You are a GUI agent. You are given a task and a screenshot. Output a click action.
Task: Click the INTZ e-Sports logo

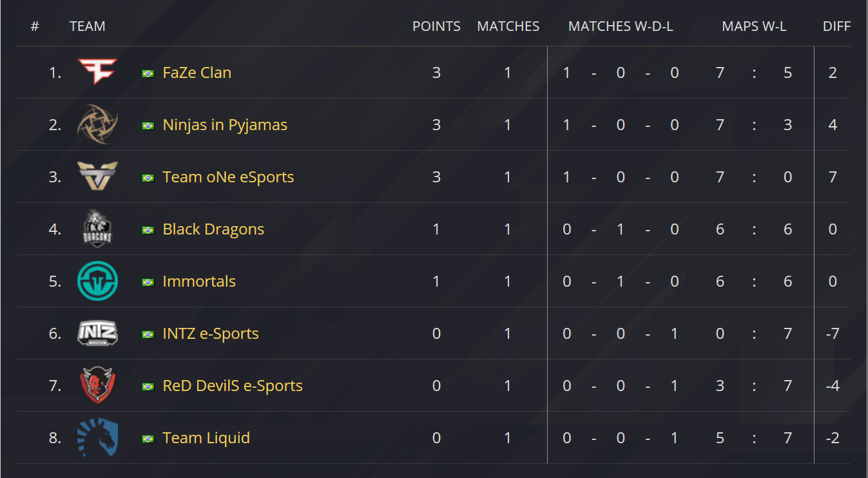tap(97, 333)
